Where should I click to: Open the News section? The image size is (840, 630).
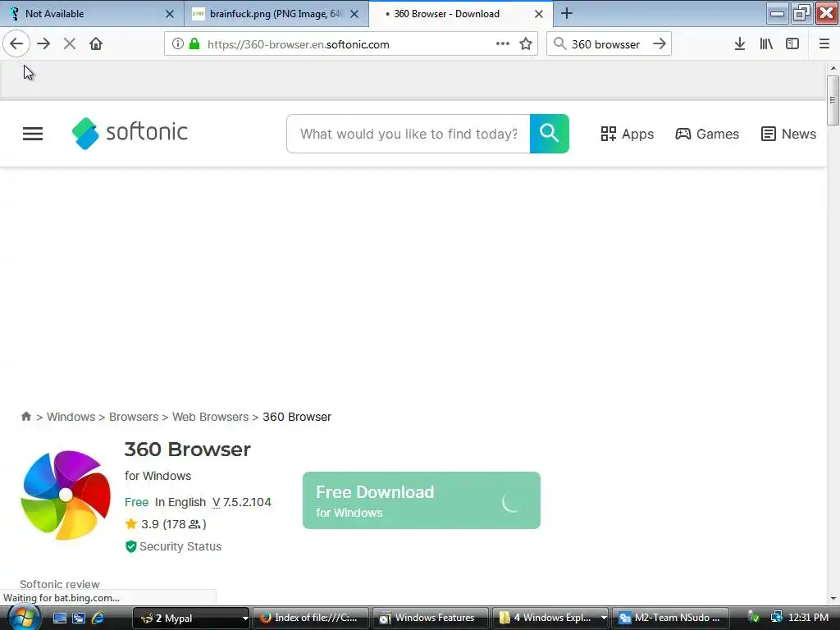[x=788, y=134]
